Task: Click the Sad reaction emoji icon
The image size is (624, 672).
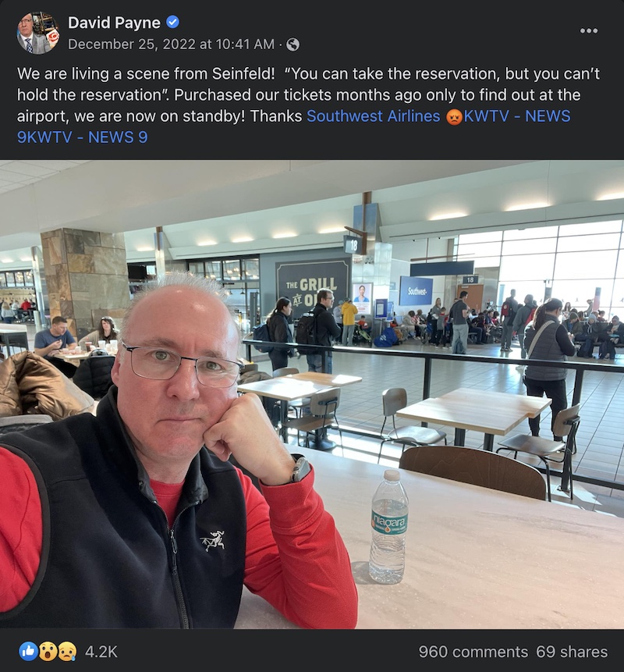Action: pyautogui.click(x=67, y=652)
